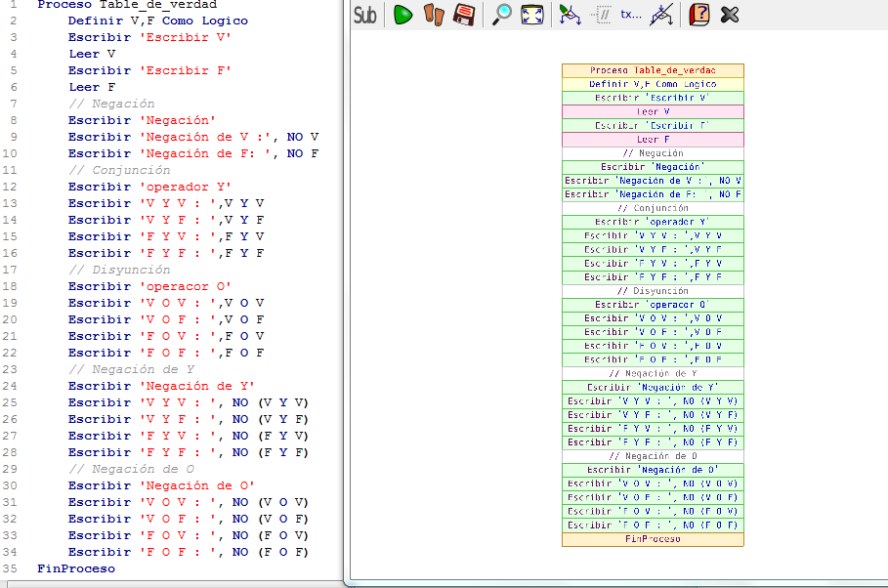Select diagram block "Escribir 'Negación de O'"
The image size is (888, 588).
click(653, 470)
